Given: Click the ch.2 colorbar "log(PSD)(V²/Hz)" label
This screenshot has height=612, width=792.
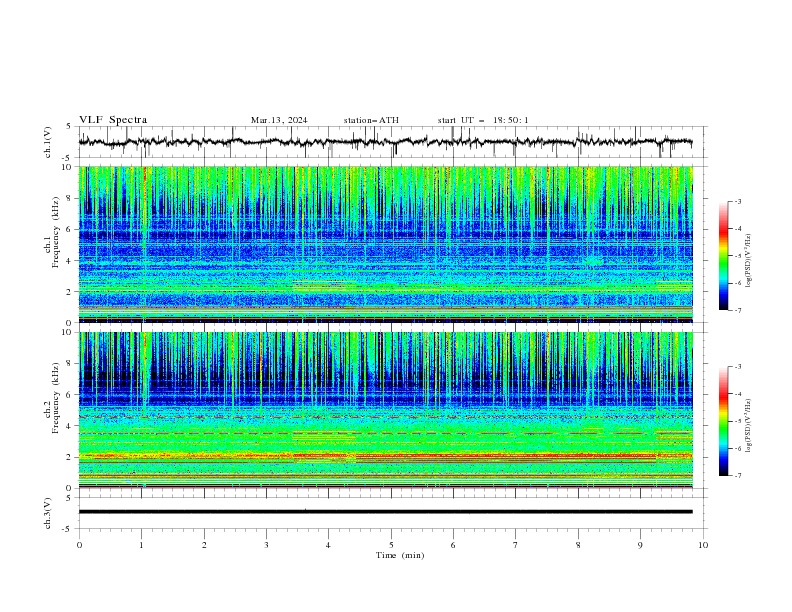Looking at the screenshot, I should (749, 425).
